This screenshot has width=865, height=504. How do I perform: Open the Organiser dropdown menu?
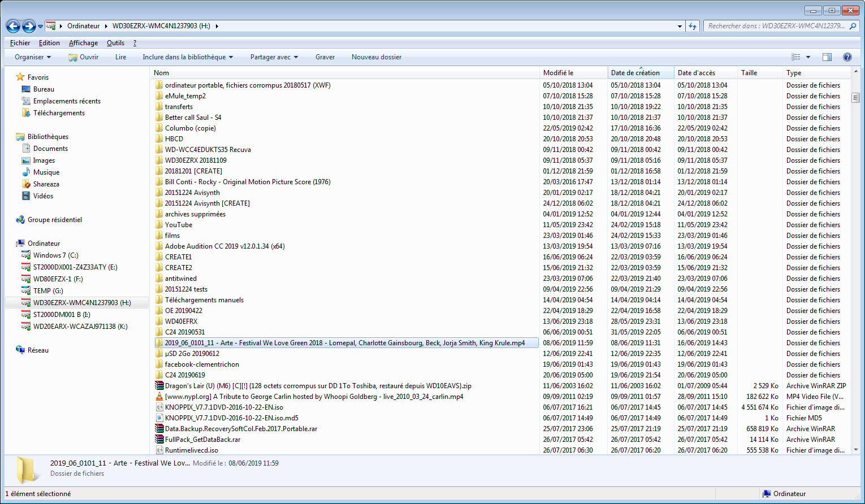tap(33, 57)
